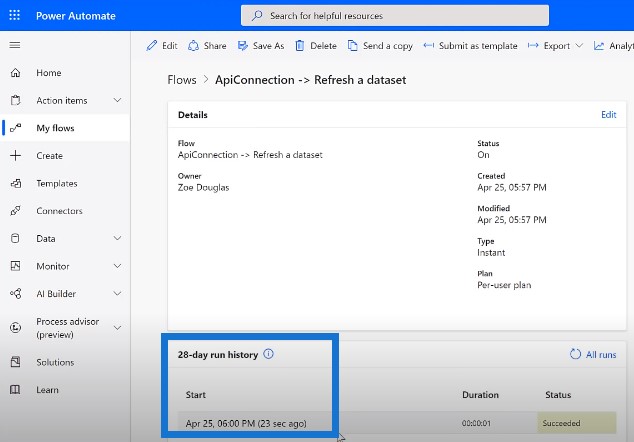Click the Submit as template arrow icon
Screen dimensions: 634x442
(x=429, y=45)
